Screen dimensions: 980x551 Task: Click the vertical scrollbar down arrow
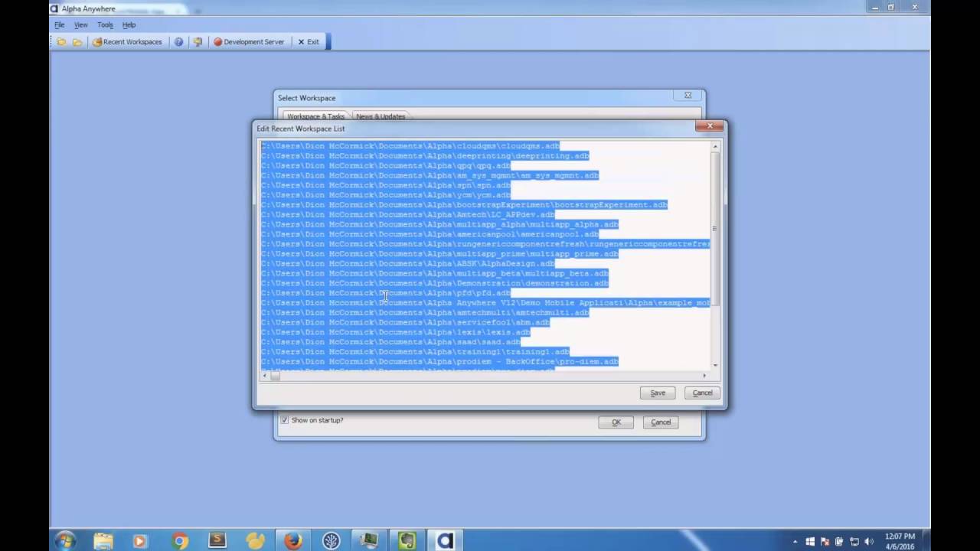715,366
